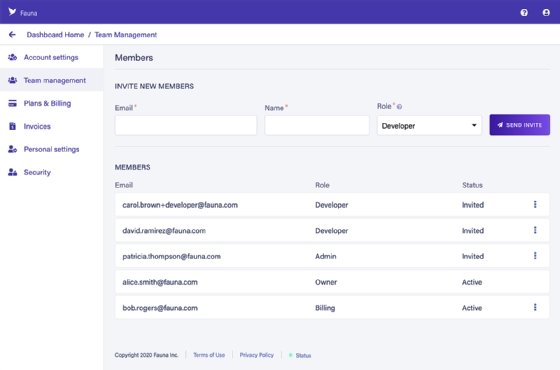Click david.ramirez@fauna.com email
The width and height of the screenshot is (560, 370).
pos(164,231)
